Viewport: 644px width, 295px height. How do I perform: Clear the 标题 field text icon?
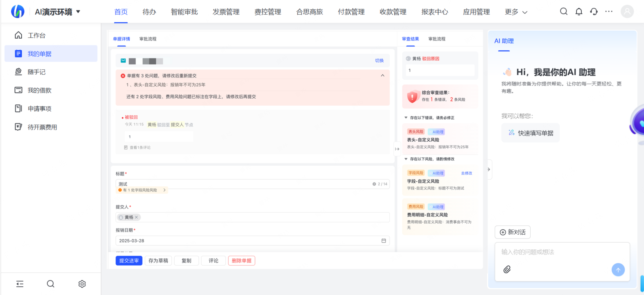tap(374, 184)
